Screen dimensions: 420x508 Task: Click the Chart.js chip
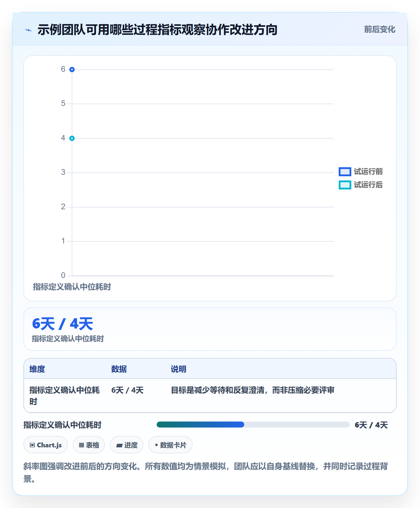[46, 445]
